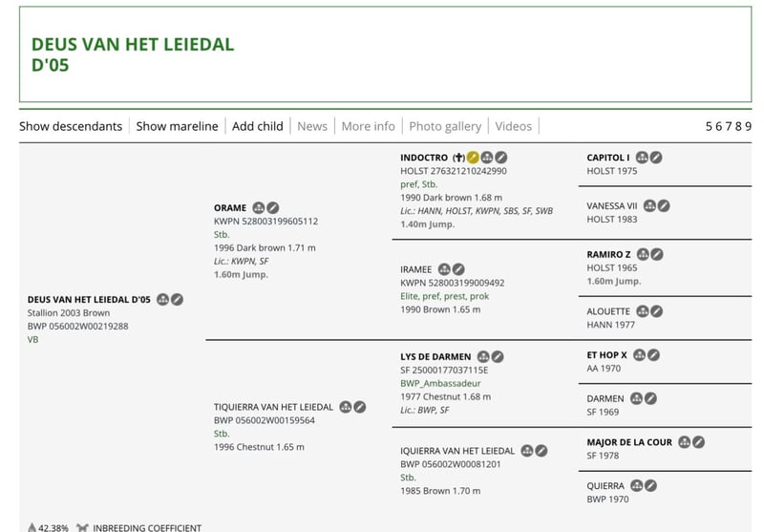Click the edit pencil for Lys de Darmen
The height and width of the screenshot is (532, 764).
498,357
